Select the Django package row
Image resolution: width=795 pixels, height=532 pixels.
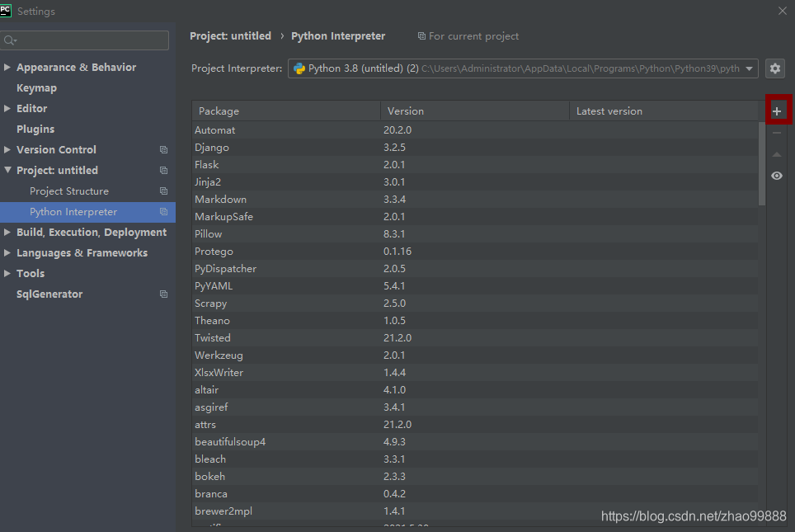coord(475,147)
